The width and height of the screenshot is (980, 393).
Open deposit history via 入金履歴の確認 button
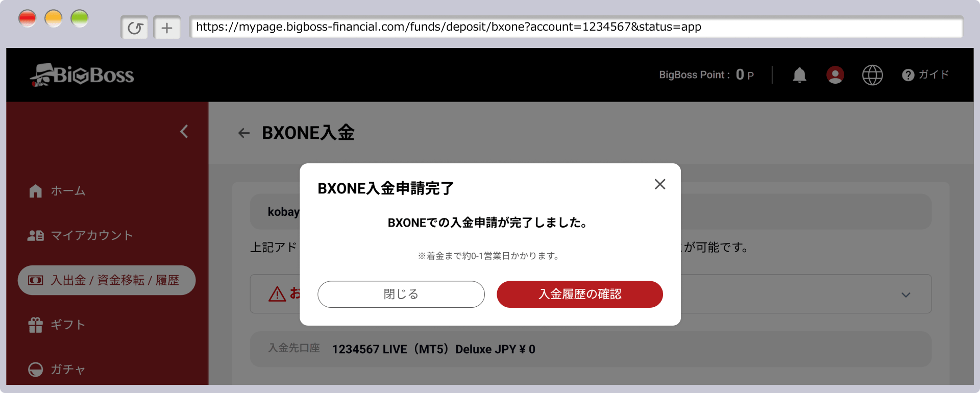coord(579,294)
